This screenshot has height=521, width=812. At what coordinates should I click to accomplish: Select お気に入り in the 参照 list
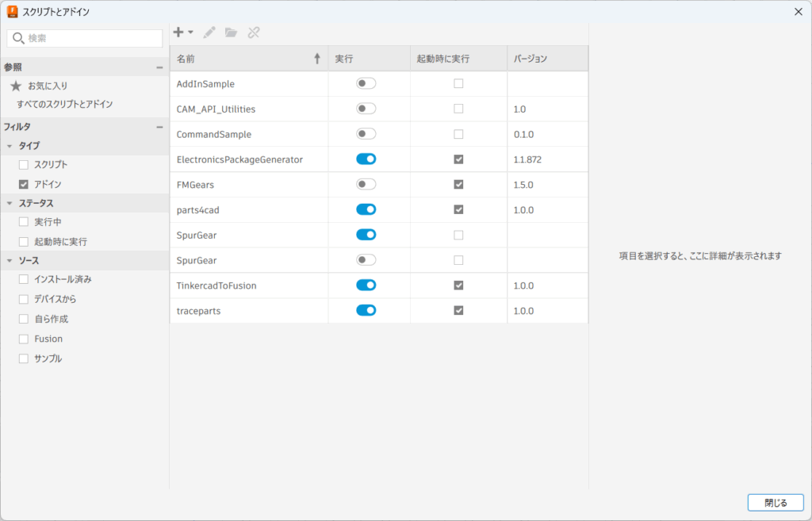pos(48,86)
